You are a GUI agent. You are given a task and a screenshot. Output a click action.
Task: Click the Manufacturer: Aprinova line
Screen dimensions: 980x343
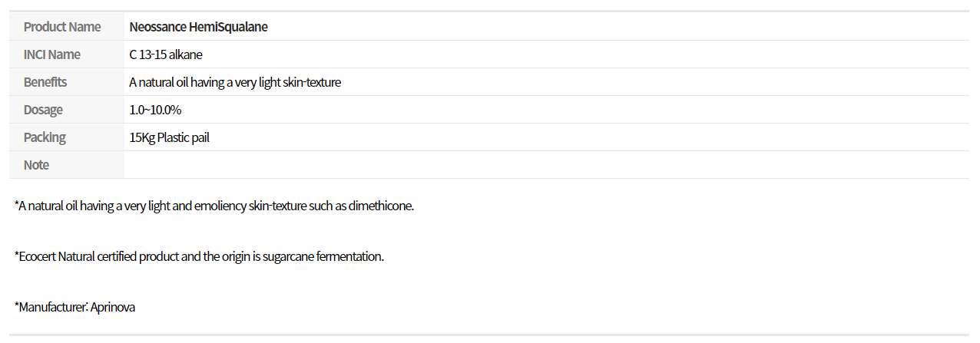coord(74,307)
